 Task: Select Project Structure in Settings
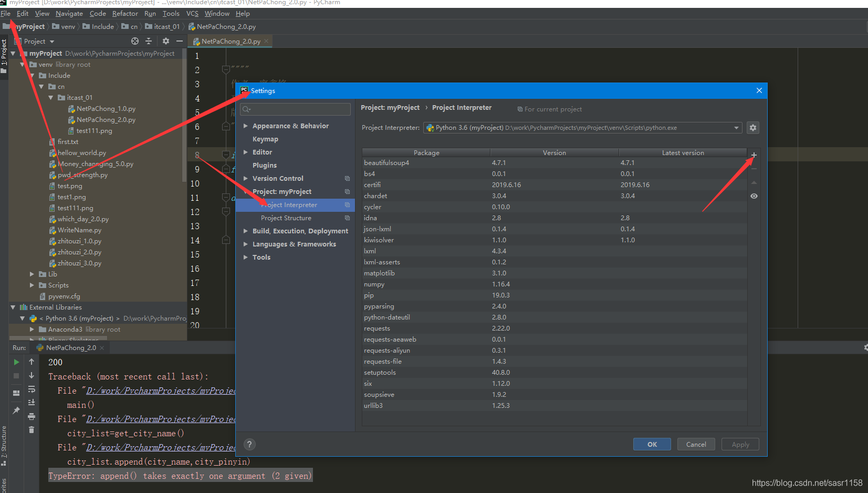coord(286,218)
